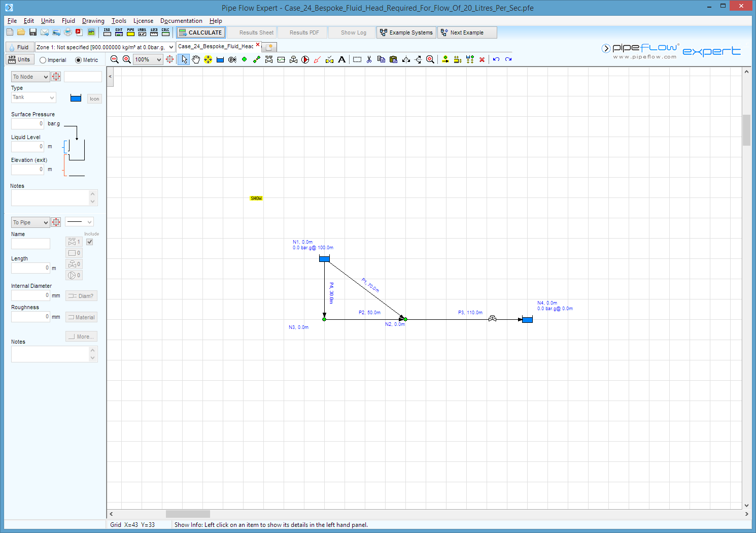Switch to the Case_24_Bespoke_Fluid_Head tab
Viewport: 756px width, 533px height.
click(x=216, y=46)
